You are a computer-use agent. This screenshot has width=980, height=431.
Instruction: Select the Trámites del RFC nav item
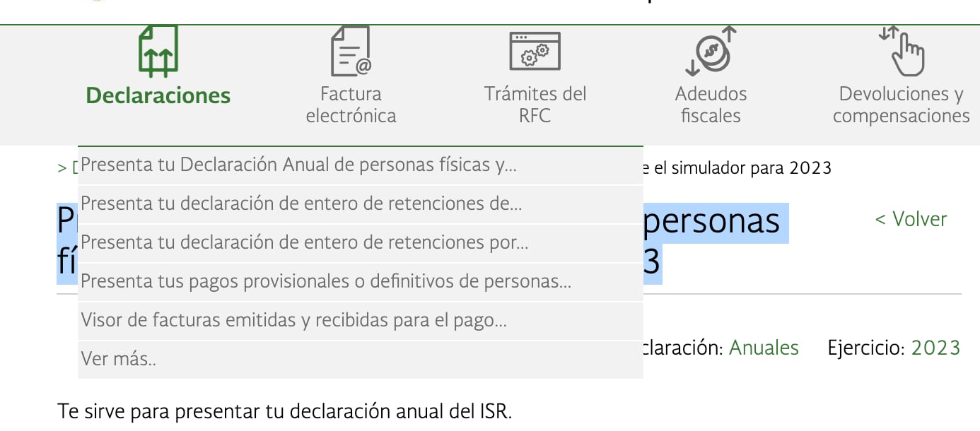click(535, 104)
